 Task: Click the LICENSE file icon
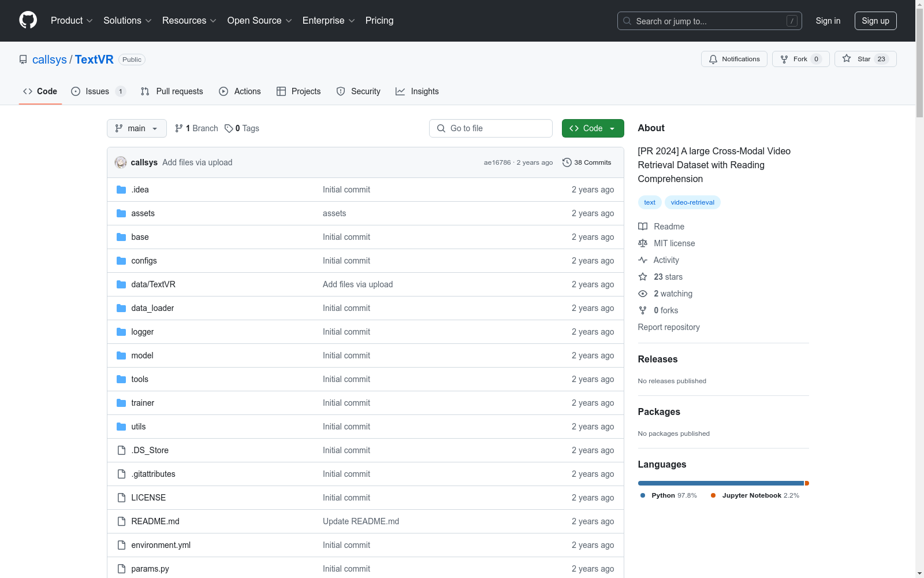(121, 498)
